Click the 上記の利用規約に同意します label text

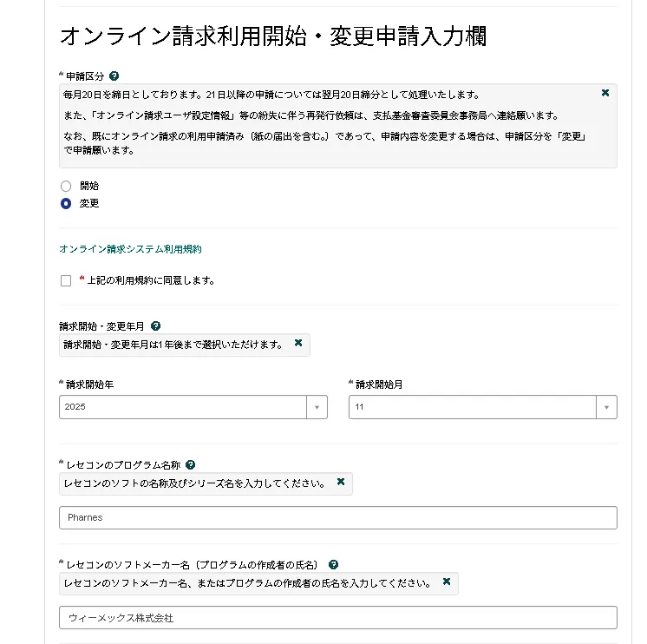click(x=151, y=280)
